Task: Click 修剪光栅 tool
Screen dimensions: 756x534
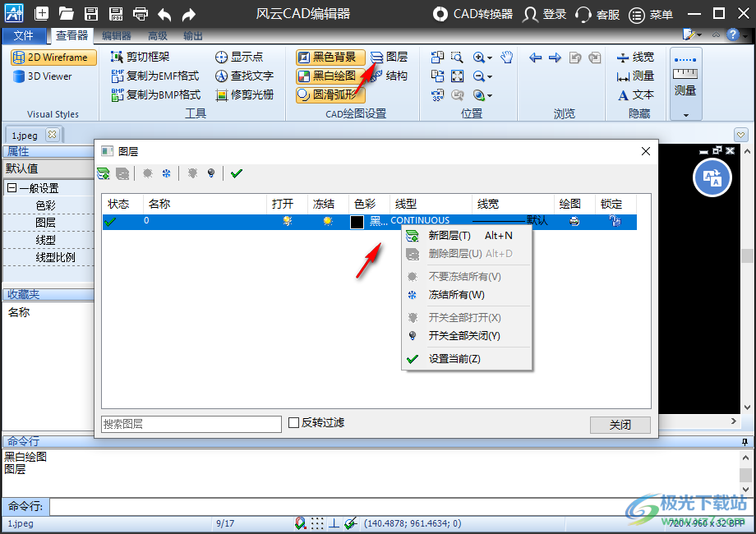Action: click(244, 94)
